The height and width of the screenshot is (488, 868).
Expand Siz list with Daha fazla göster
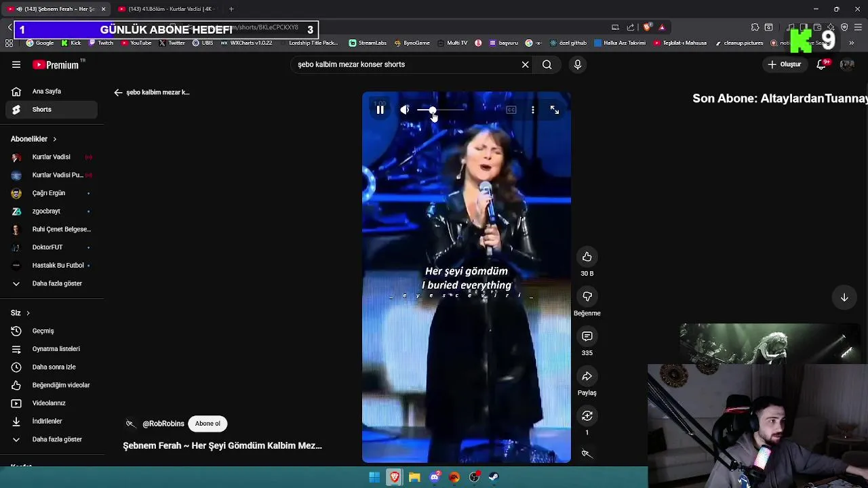pyautogui.click(x=52, y=439)
